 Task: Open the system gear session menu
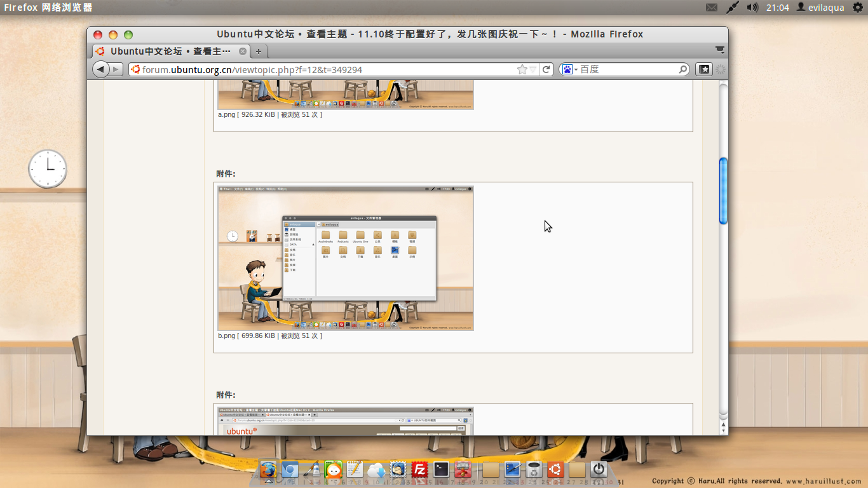coord(857,8)
